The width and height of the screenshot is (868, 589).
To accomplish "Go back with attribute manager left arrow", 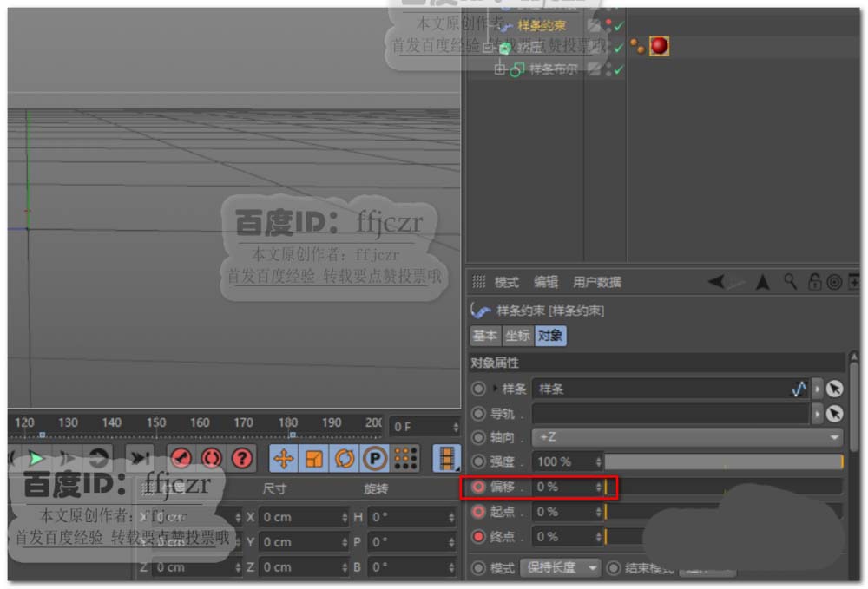I will 716,282.
